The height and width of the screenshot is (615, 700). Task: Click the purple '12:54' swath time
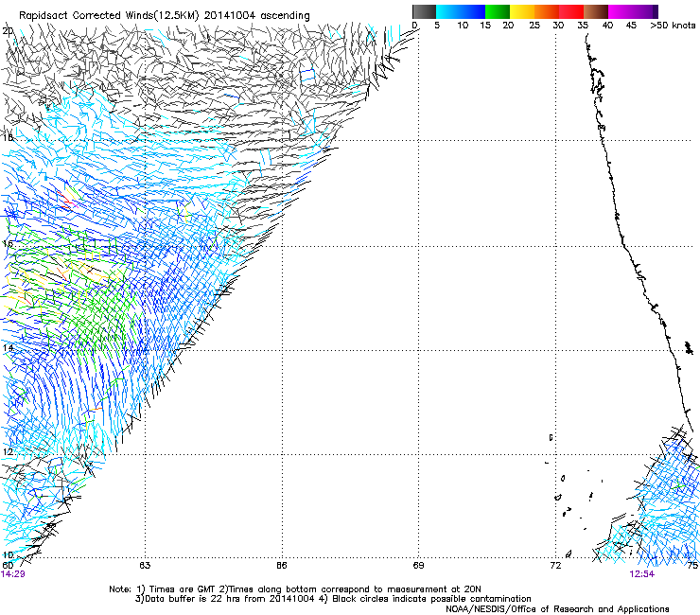[x=642, y=574]
